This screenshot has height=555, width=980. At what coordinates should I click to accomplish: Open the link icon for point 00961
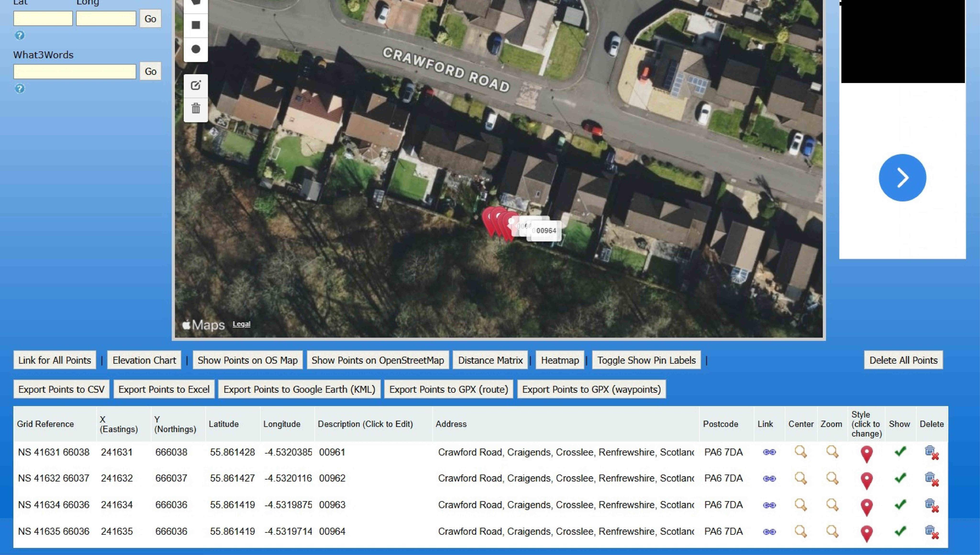(x=769, y=452)
